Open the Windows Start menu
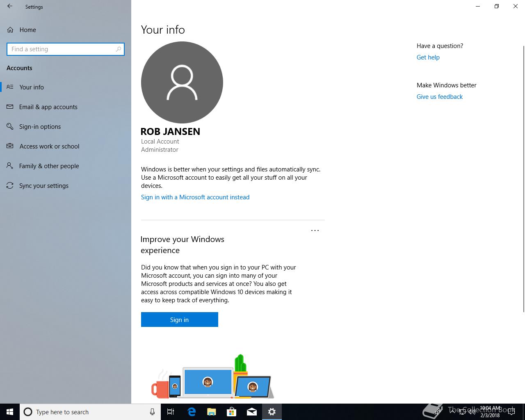The height and width of the screenshot is (420, 525). [10, 412]
